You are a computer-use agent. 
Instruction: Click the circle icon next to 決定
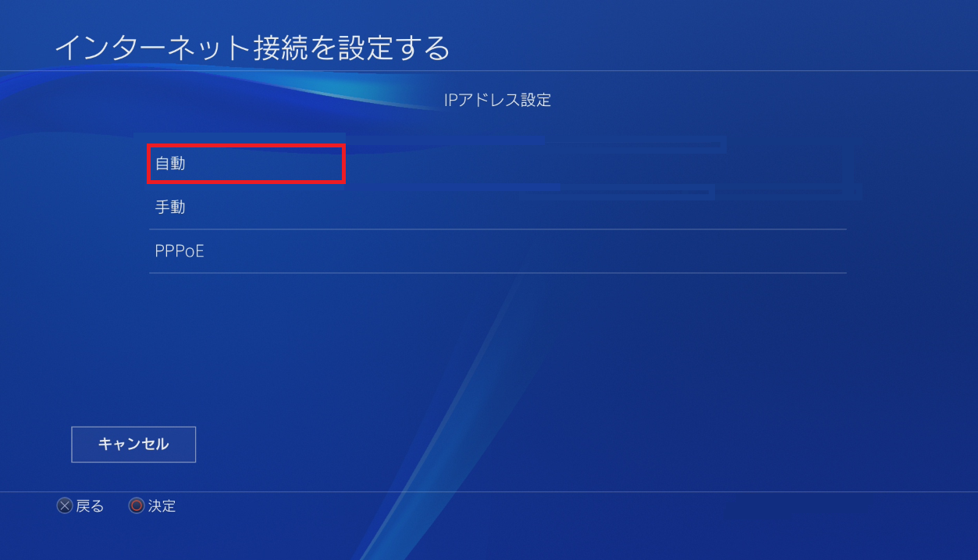tap(137, 506)
